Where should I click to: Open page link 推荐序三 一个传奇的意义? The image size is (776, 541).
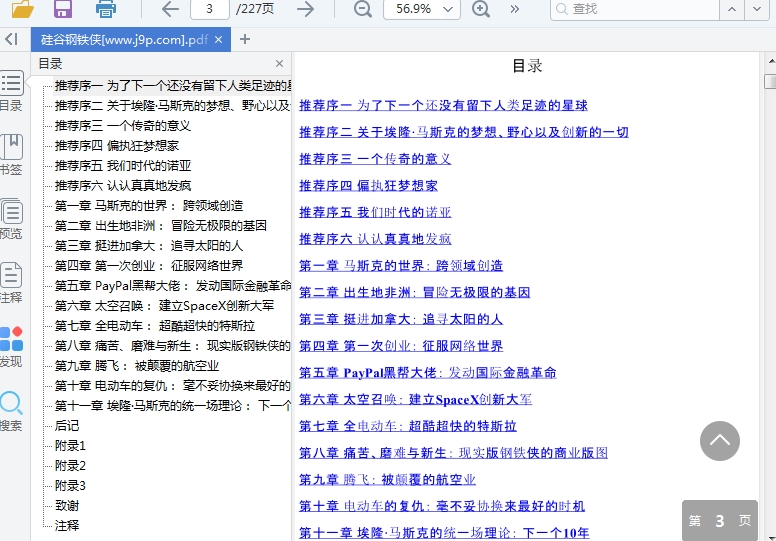(375, 159)
